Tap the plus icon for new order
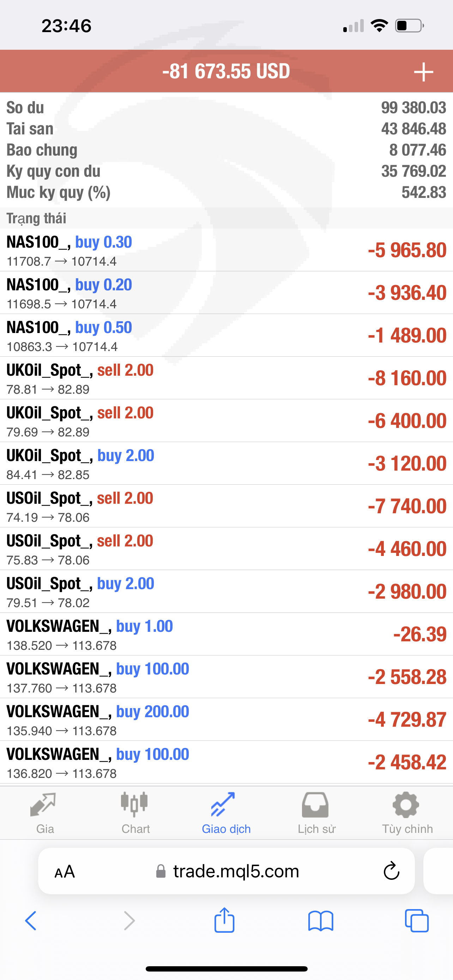The width and height of the screenshot is (453, 980). [423, 72]
